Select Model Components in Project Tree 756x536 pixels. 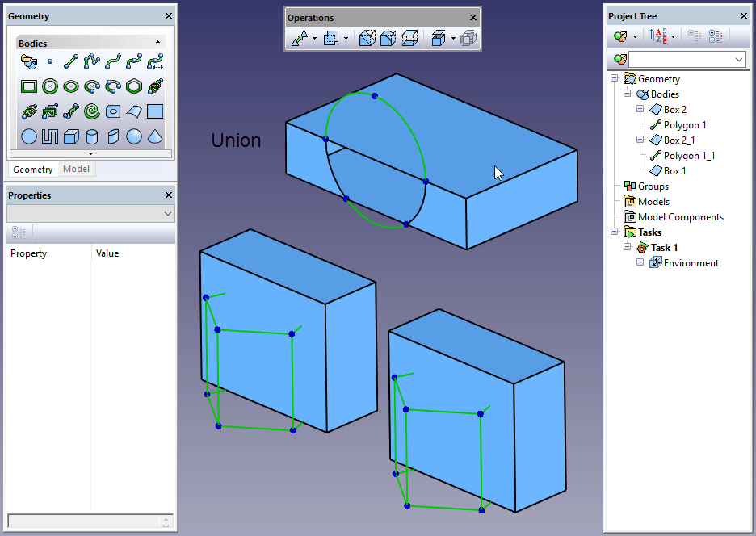pyautogui.click(x=680, y=217)
